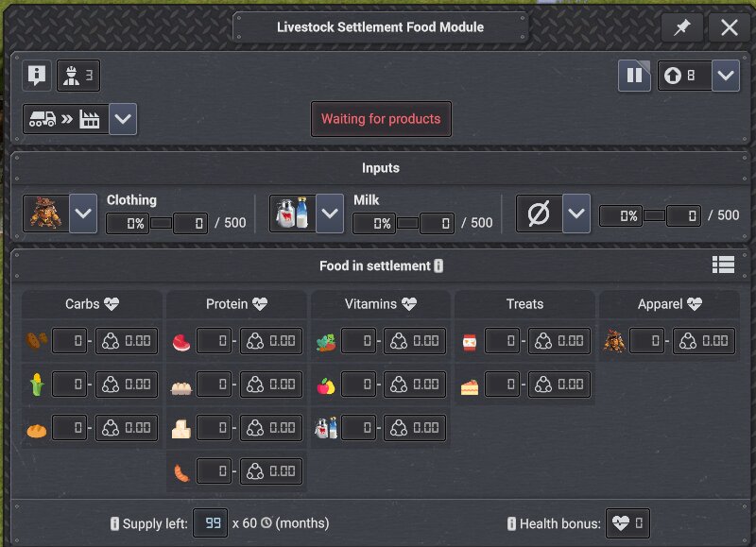
Task: Click info icon next to Food in settlement
Action: click(x=438, y=265)
